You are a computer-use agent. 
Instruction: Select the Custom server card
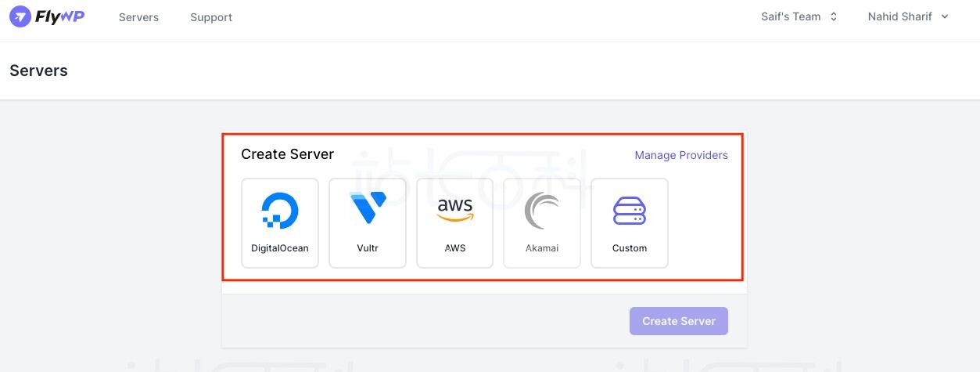pos(630,223)
